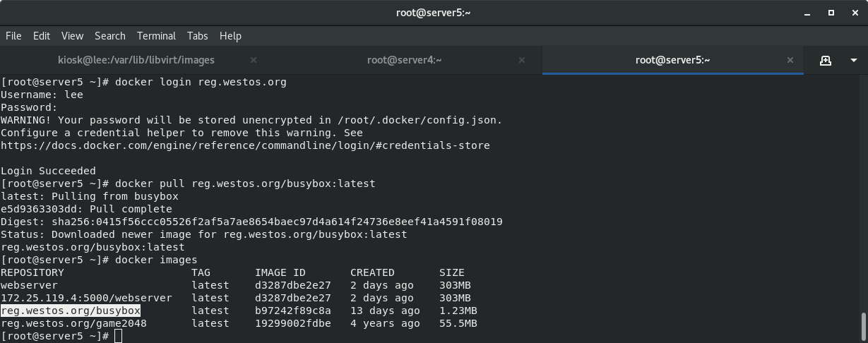Click the docker pull busybox command
Viewport: 868px width, 343px height.
(x=245, y=183)
